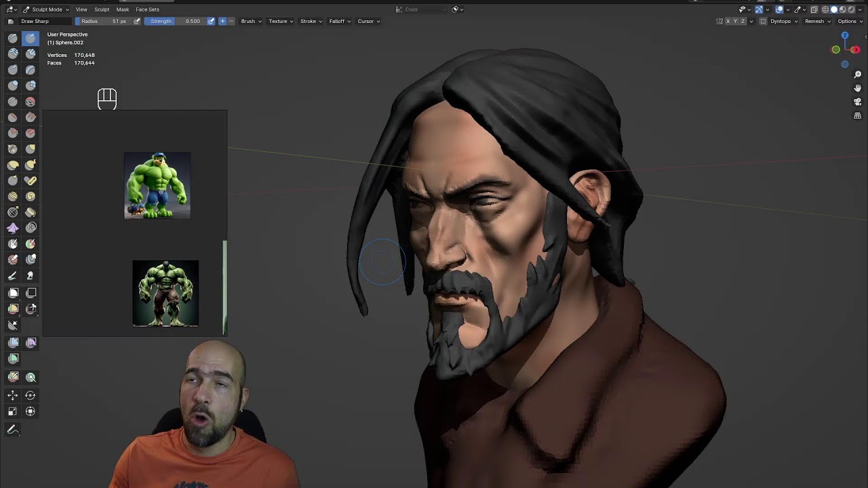Select the Draw sculpt brush
Image resolution: width=868 pixels, height=488 pixels.
coord(13,39)
